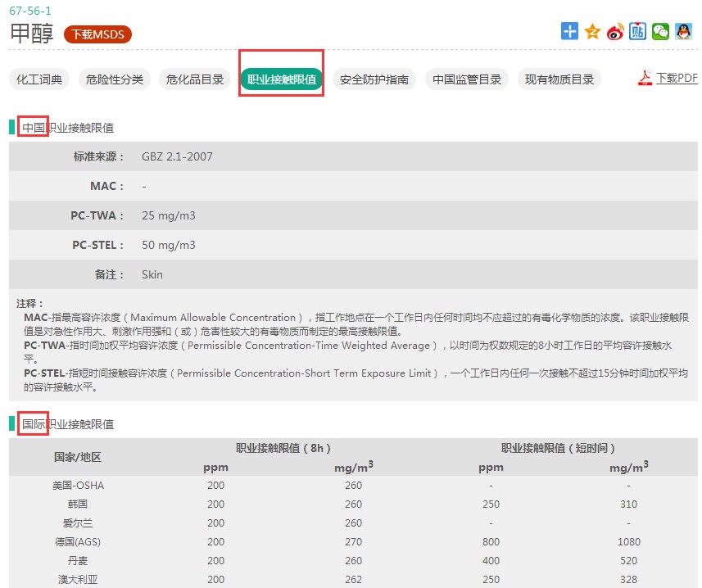Click the blue plus share icon
Viewport: 702px width, 588px height.
click(x=569, y=31)
